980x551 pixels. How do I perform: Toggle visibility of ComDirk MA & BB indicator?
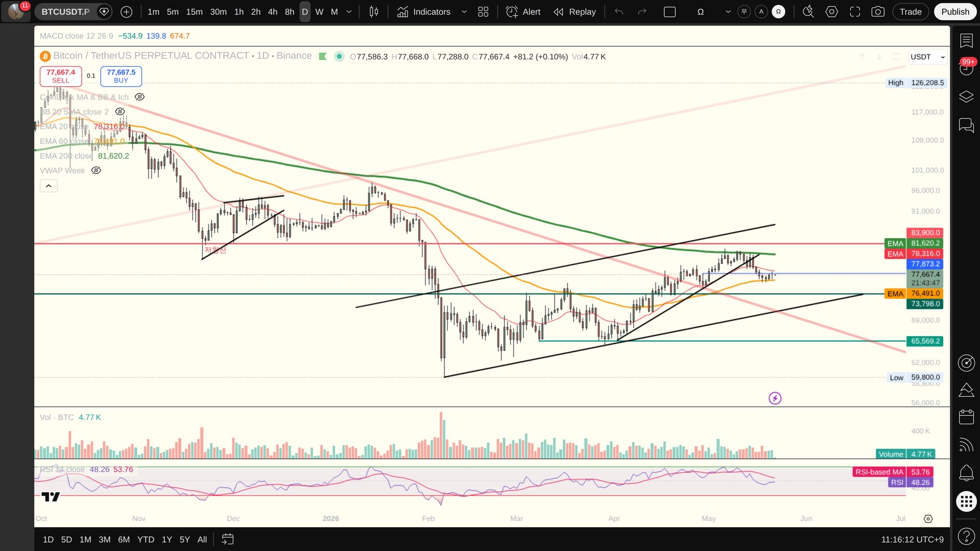point(140,97)
